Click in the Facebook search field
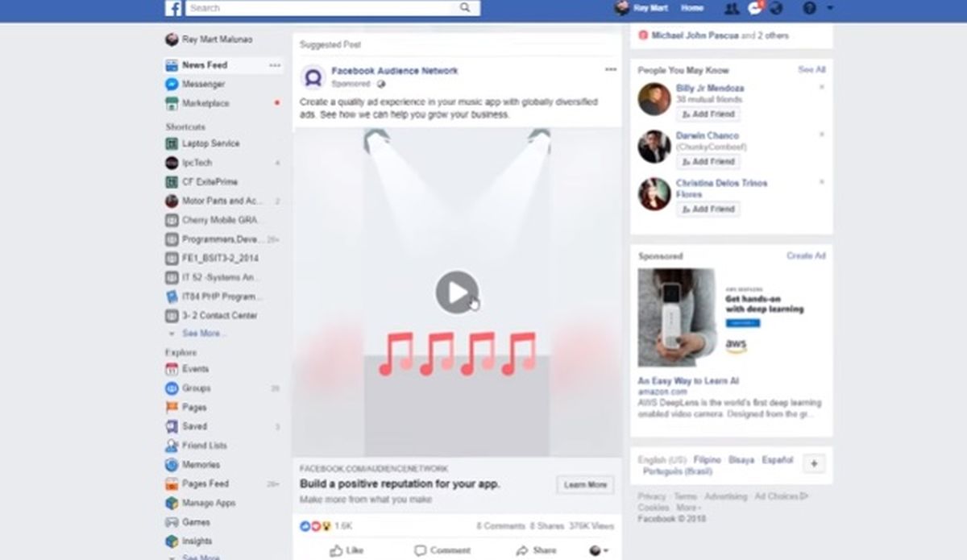This screenshot has width=967, height=560. pyautogui.click(x=319, y=8)
